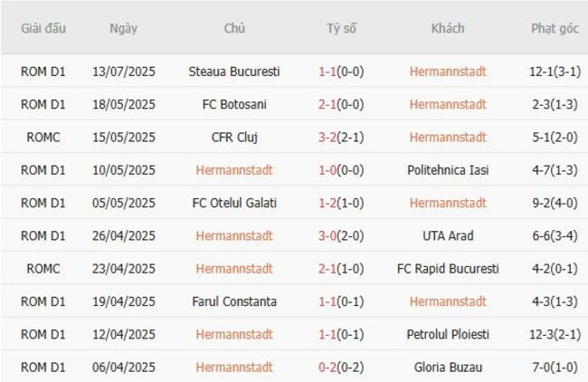588x382 pixels.
Task: Click Petrolul Ploiesti away team
Action: coord(448,335)
